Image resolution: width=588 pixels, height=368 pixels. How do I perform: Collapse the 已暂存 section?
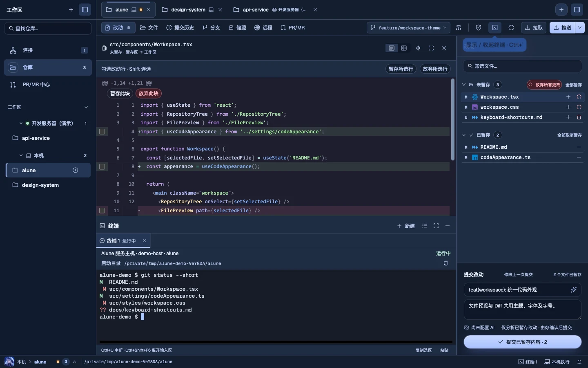click(464, 135)
